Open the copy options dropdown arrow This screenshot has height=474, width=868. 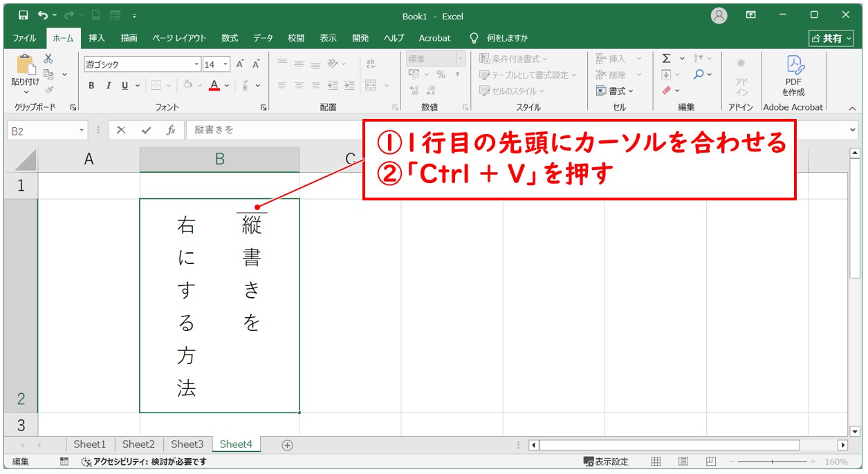tap(65, 74)
